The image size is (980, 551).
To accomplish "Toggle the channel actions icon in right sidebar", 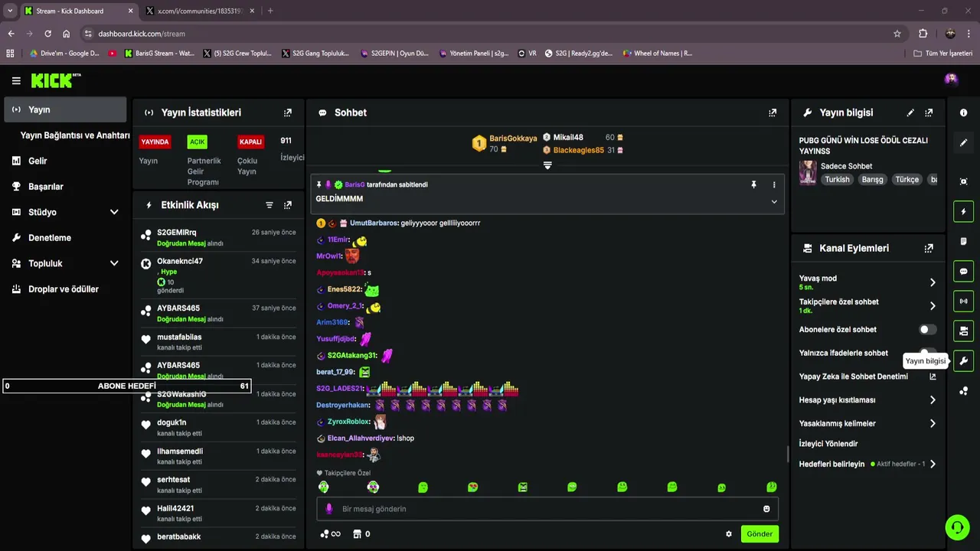I will coord(963,331).
